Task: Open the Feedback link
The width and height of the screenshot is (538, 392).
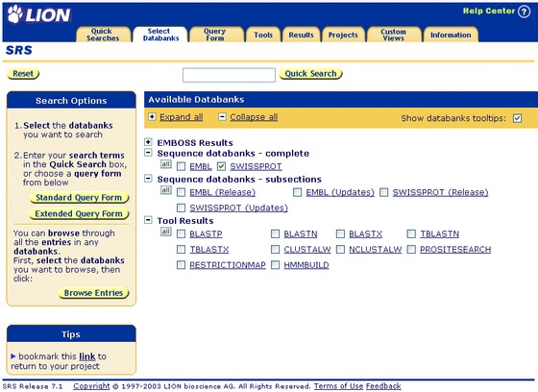Action: pyautogui.click(x=383, y=386)
